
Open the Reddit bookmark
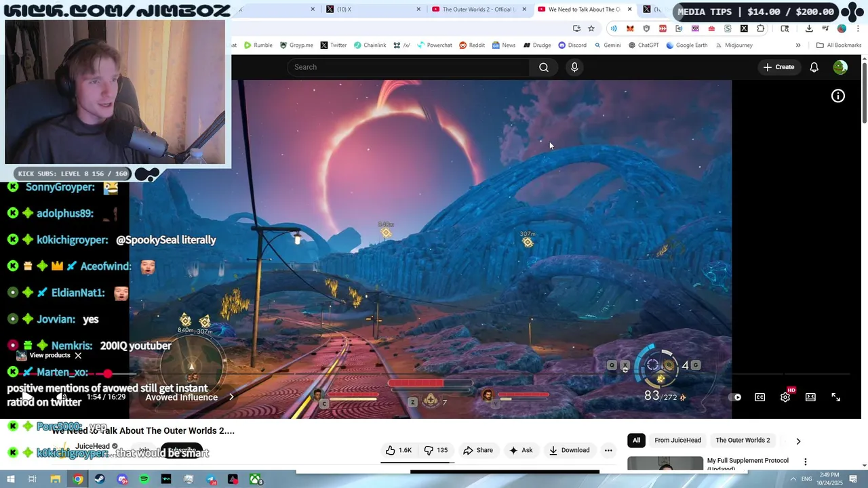click(471, 45)
